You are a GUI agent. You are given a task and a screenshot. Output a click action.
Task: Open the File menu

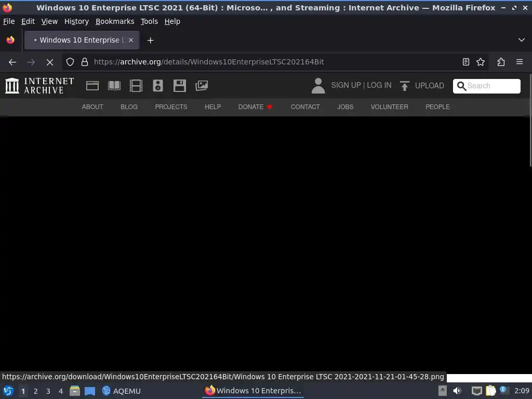coord(9,21)
